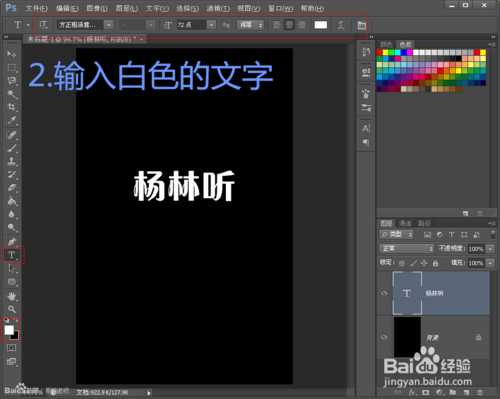Select the Brush tool
Screen dimensions: 500x399
coord(12,148)
